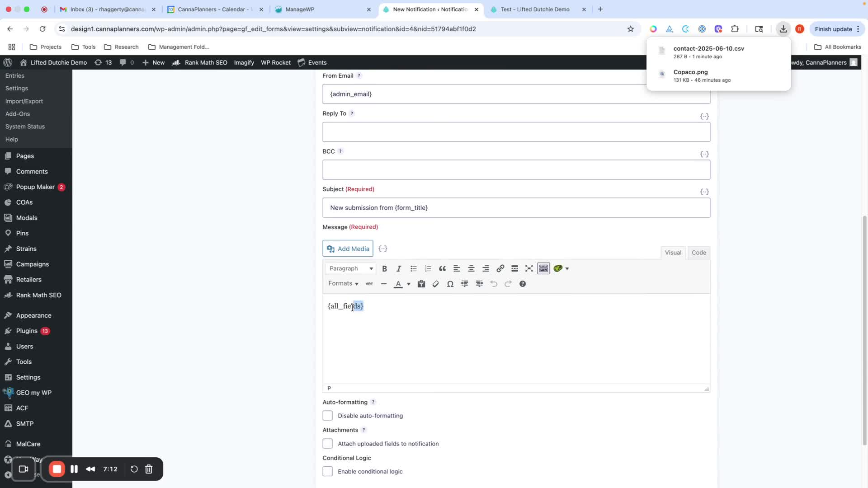Image resolution: width=868 pixels, height=488 pixels.
Task: Expand the Formats dropdown in the editor
Action: [x=343, y=283]
